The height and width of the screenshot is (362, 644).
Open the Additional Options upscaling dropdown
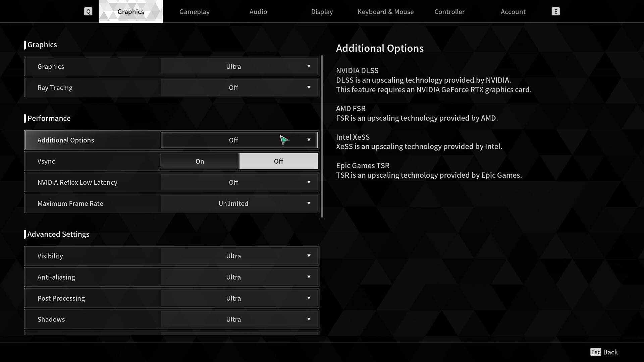239,140
